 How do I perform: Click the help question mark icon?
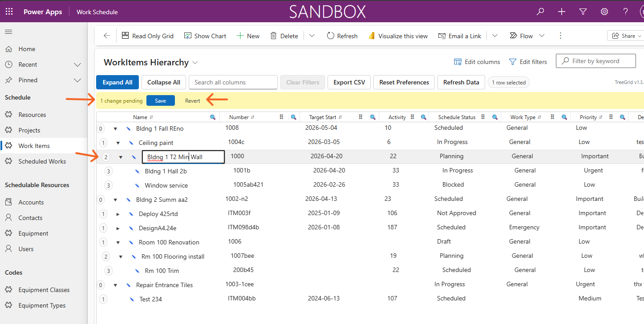tap(626, 12)
